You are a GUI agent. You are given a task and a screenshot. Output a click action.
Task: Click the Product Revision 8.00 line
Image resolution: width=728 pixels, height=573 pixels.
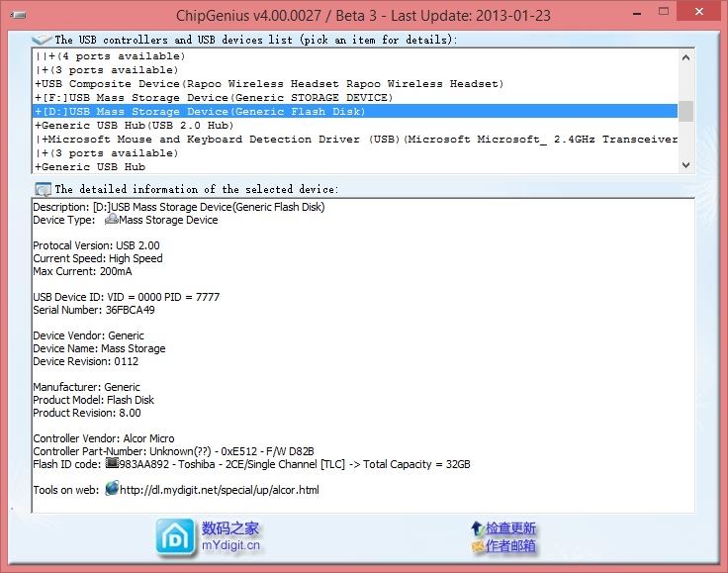coord(87,413)
